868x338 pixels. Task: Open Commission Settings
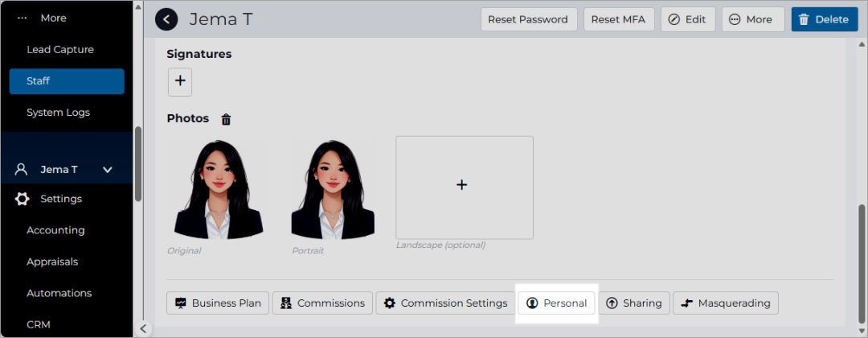[x=445, y=303]
